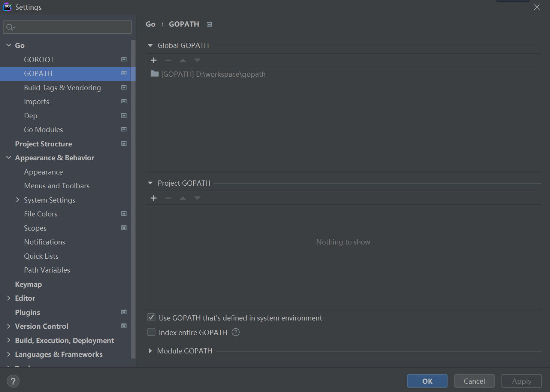Screen dimensions: 550x392
Task: Select the Dep settings page
Action: point(31,116)
